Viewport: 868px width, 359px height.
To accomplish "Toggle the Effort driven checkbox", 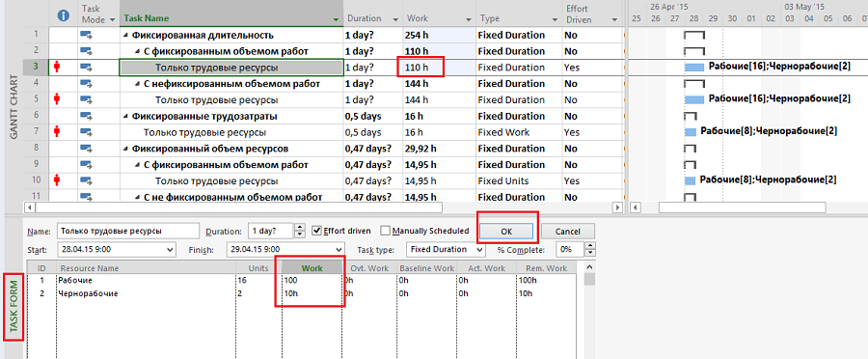I will coord(316,231).
